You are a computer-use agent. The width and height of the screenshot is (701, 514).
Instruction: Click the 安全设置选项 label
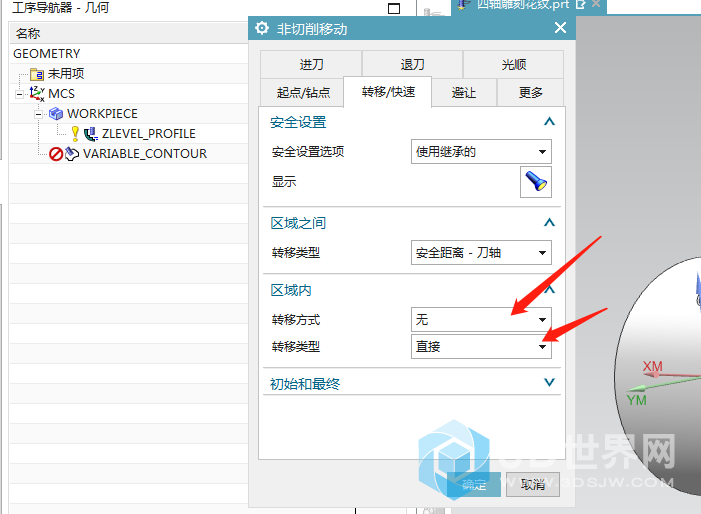click(x=308, y=152)
